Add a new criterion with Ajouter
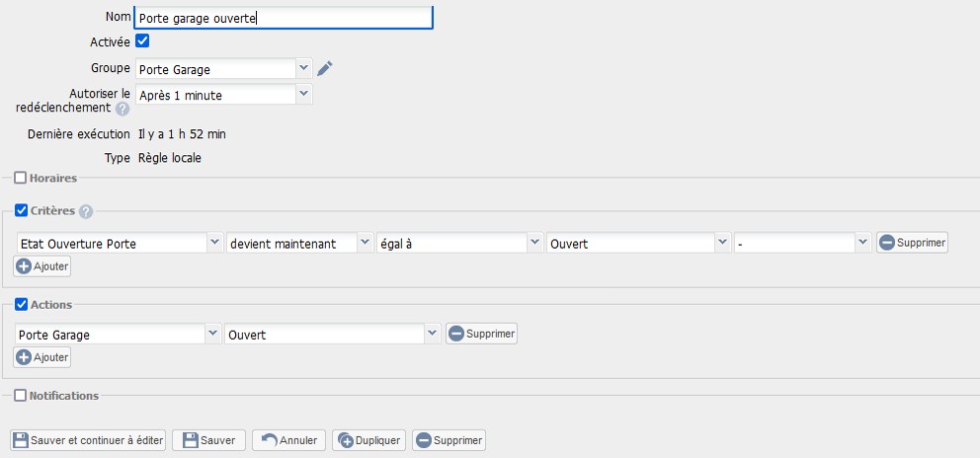Screen dimensions: 980x458 42,267
